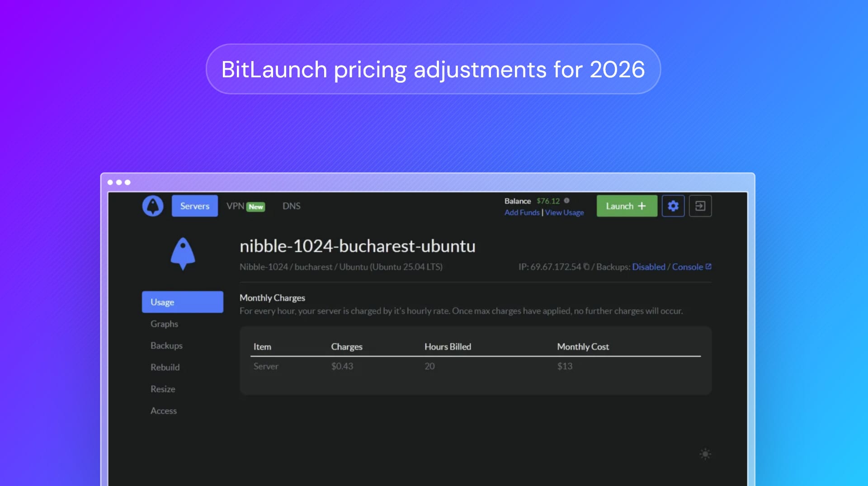Click the Monthly Cost column header
Screen dimensions: 868x486
[583, 347]
